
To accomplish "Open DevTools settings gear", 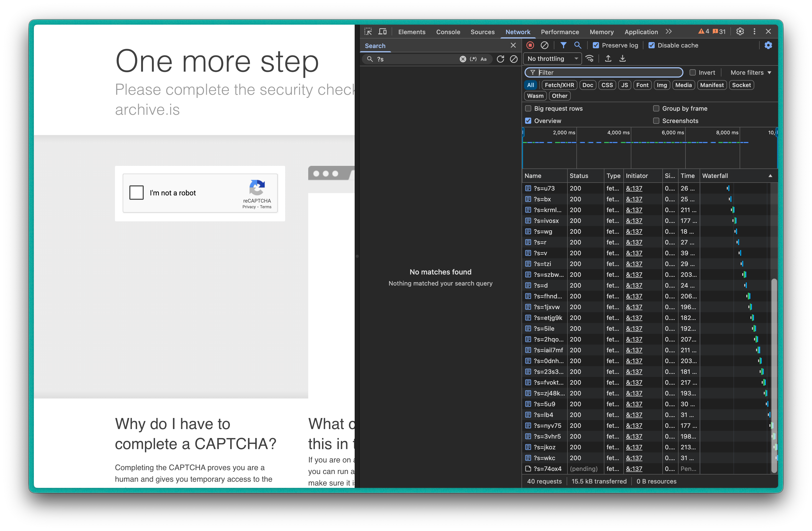I will pyautogui.click(x=740, y=31).
